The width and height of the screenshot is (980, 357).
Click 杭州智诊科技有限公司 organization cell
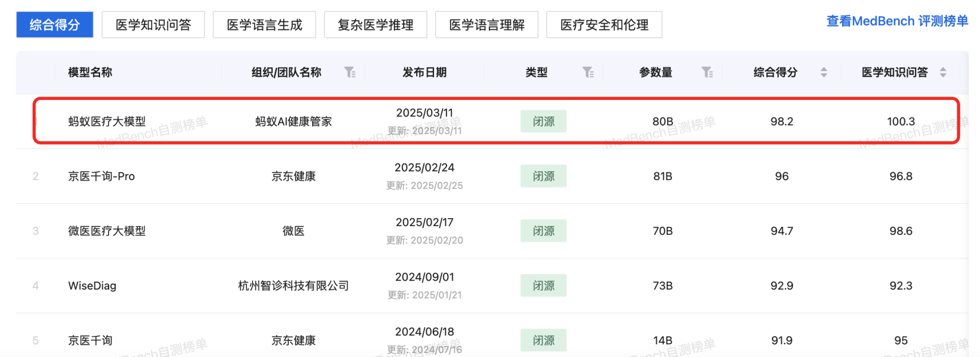tap(293, 286)
